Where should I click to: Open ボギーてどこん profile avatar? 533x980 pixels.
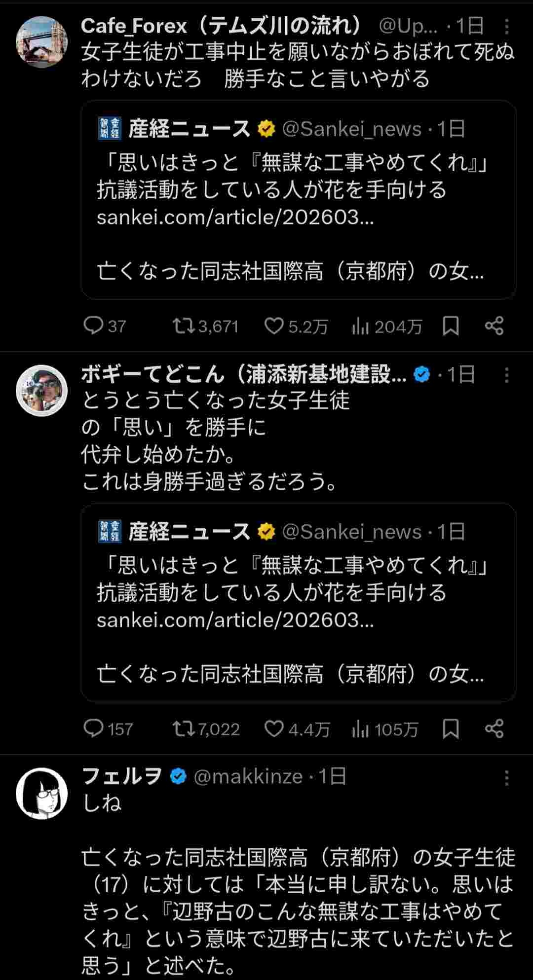[x=42, y=391]
